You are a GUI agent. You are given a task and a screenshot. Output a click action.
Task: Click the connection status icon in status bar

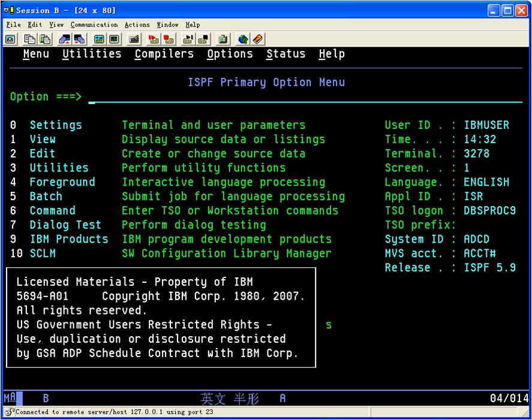(x=10, y=412)
